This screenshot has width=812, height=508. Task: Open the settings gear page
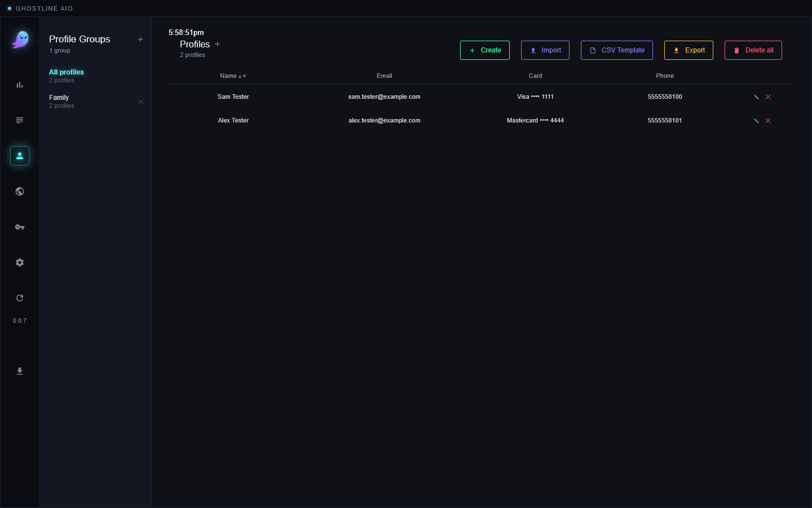(x=20, y=262)
